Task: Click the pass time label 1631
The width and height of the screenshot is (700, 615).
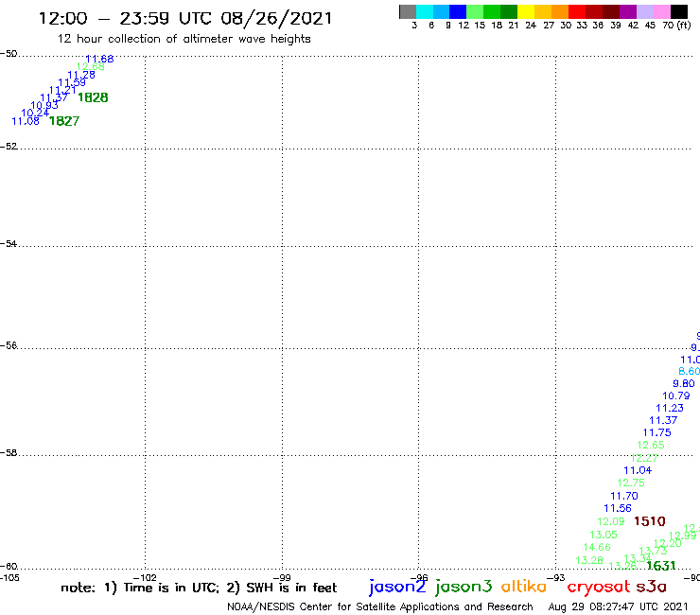Action: click(x=660, y=566)
